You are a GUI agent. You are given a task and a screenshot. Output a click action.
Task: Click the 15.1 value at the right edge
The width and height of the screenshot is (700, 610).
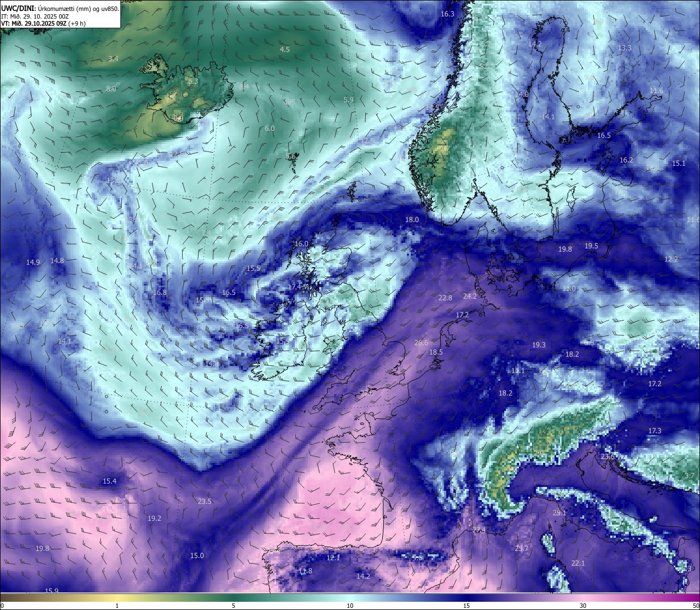pyautogui.click(x=679, y=163)
